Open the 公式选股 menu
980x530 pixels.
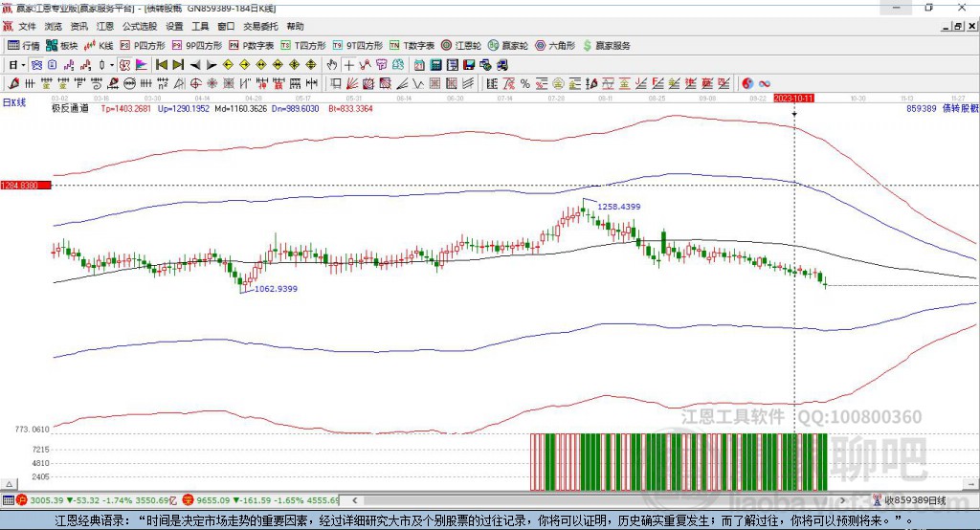[140, 26]
